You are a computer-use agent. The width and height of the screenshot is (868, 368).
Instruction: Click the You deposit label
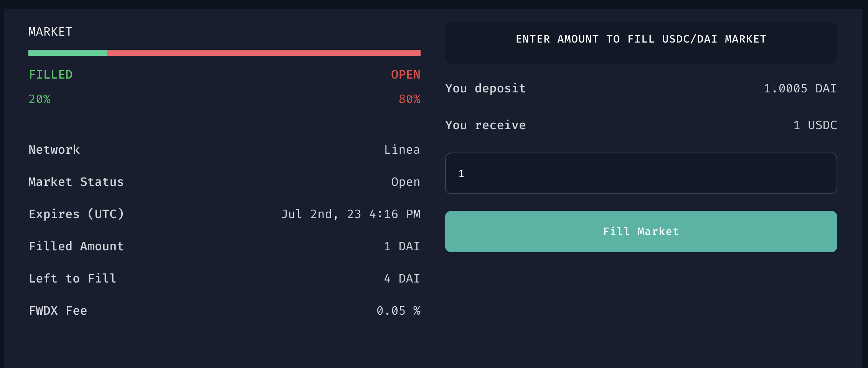(485, 89)
